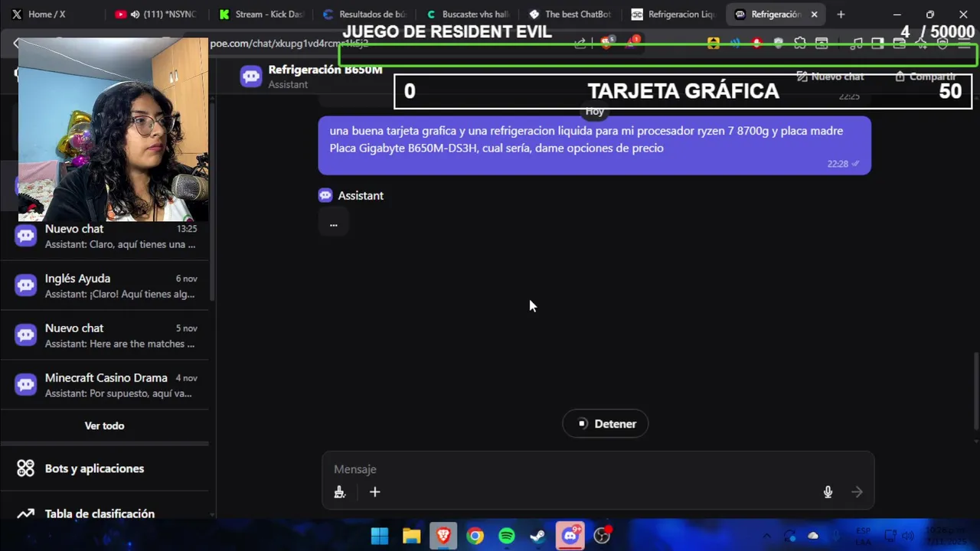This screenshot has width=980, height=551.
Task: Open attachment plus icon in message box
Action: tap(374, 492)
